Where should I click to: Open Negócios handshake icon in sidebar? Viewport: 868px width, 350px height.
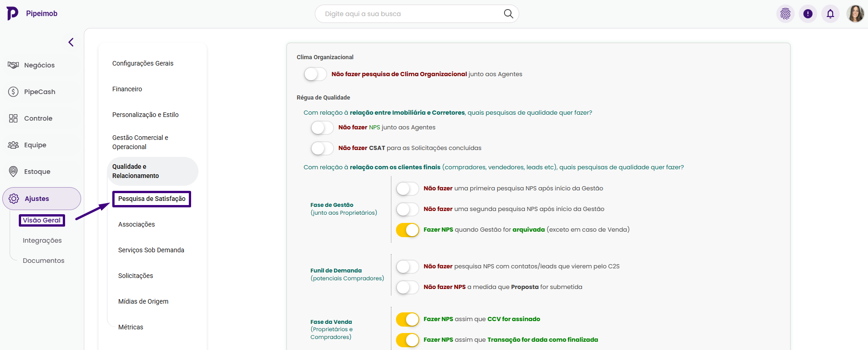click(x=13, y=65)
